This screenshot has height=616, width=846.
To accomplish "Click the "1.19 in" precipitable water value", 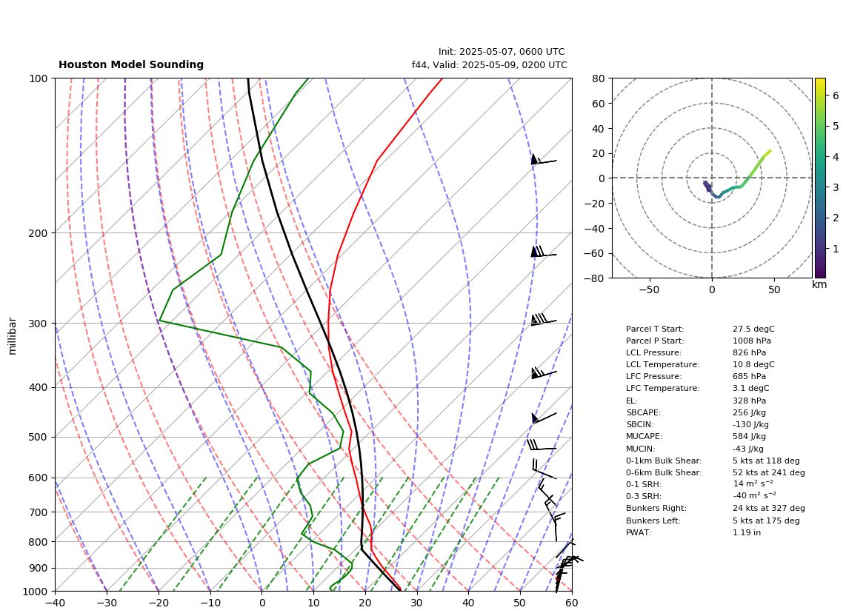I will pyautogui.click(x=747, y=532).
